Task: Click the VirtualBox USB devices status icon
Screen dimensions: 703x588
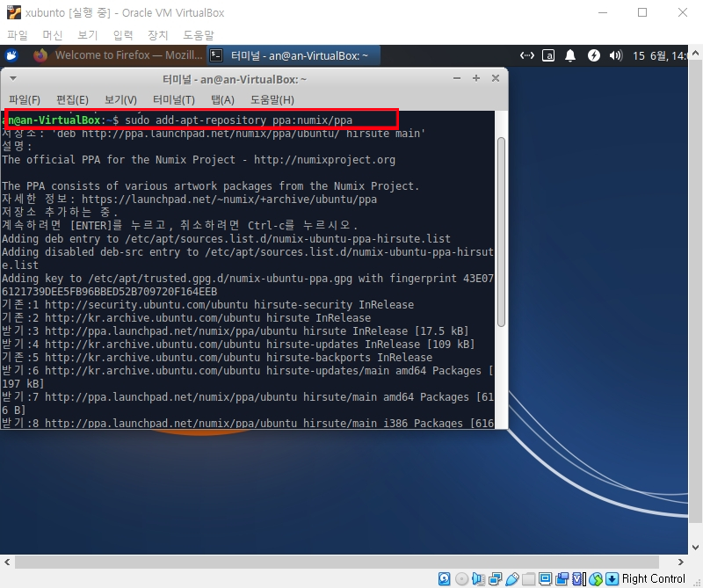Action: pyautogui.click(x=511, y=578)
